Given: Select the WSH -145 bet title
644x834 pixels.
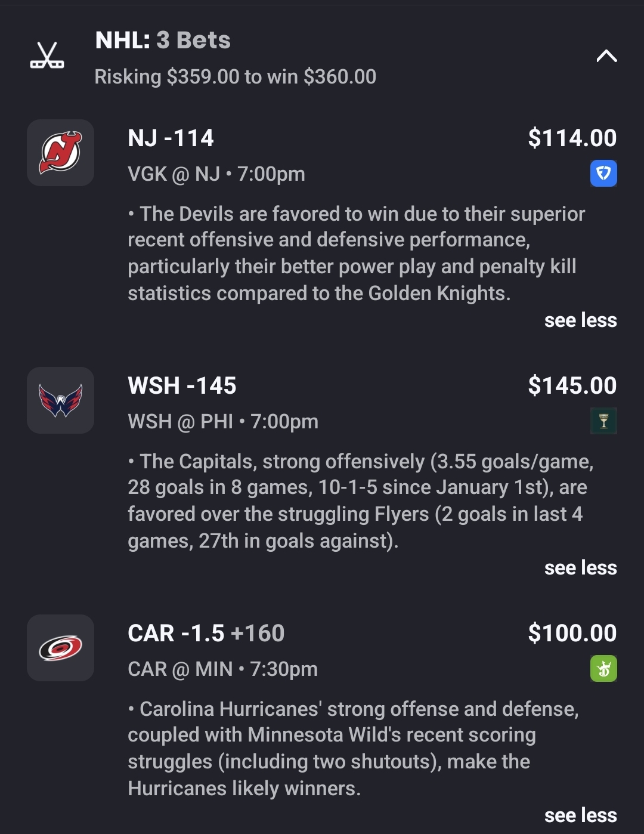Looking at the screenshot, I should click(x=182, y=386).
